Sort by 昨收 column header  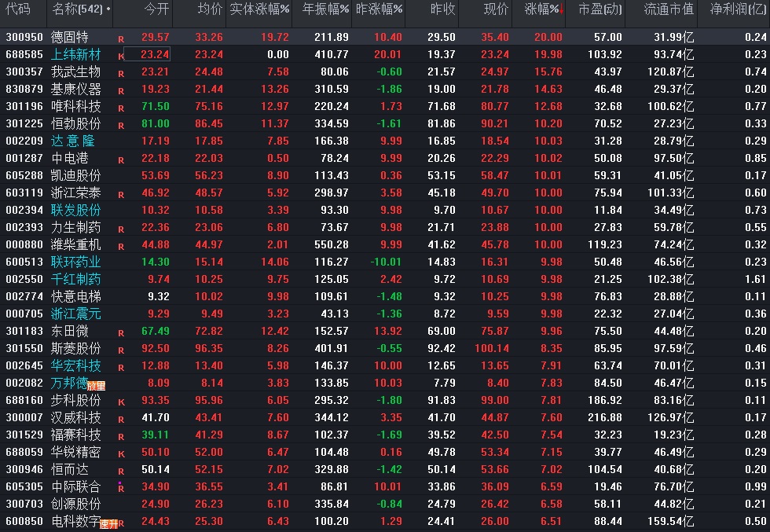(x=442, y=9)
